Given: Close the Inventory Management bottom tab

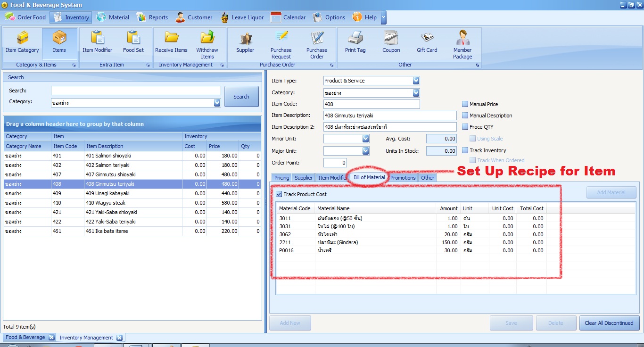Looking at the screenshot, I should coord(119,338).
